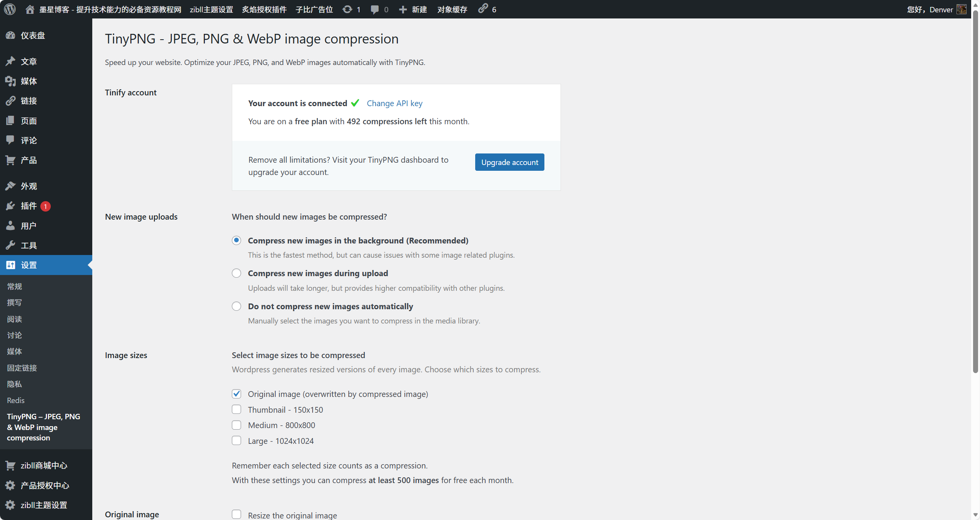
Task: Click the chain link icon showing 6
Action: (x=483, y=8)
